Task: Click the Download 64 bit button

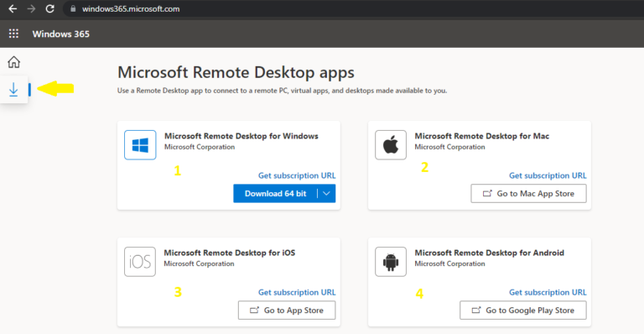Action: click(x=275, y=194)
